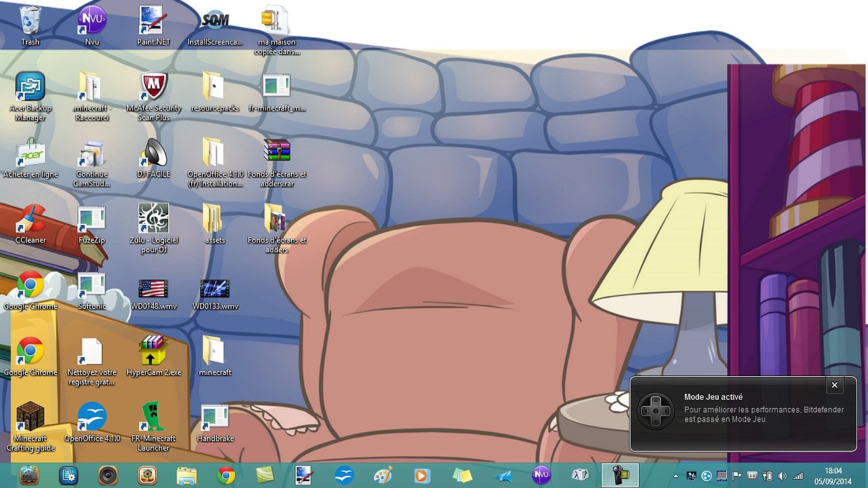The width and height of the screenshot is (868, 488).
Task: Open the lambda icon app in taskbar
Action: (581, 475)
